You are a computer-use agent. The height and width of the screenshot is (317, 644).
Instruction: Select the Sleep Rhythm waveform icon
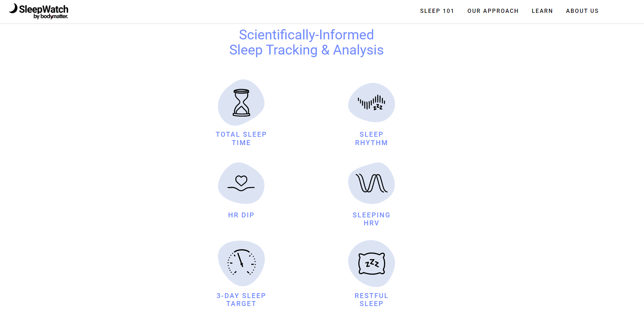coord(372,103)
